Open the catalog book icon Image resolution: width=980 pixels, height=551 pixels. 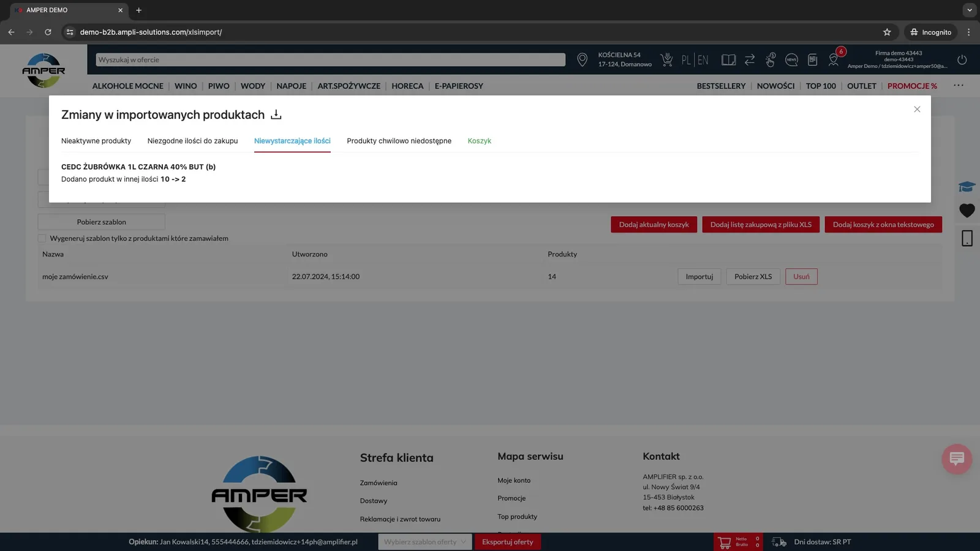728,59
